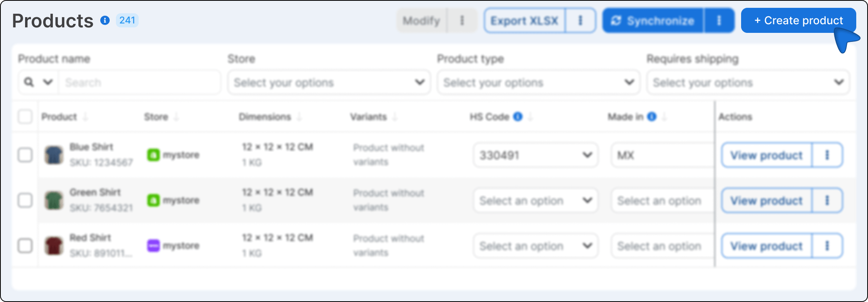Sort table by Product column header
868x302 pixels.
(x=60, y=117)
